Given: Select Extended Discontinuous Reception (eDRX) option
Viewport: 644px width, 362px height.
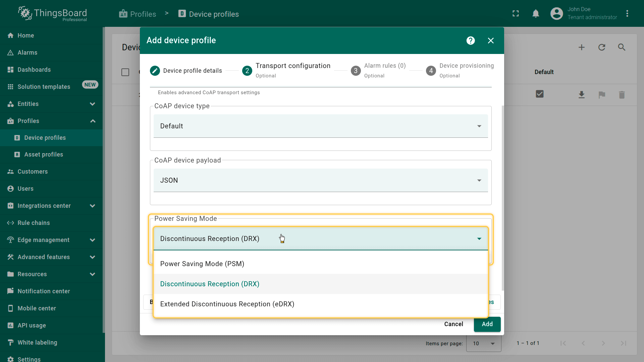Looking at the screenshot, I should (x=227, y=304).
